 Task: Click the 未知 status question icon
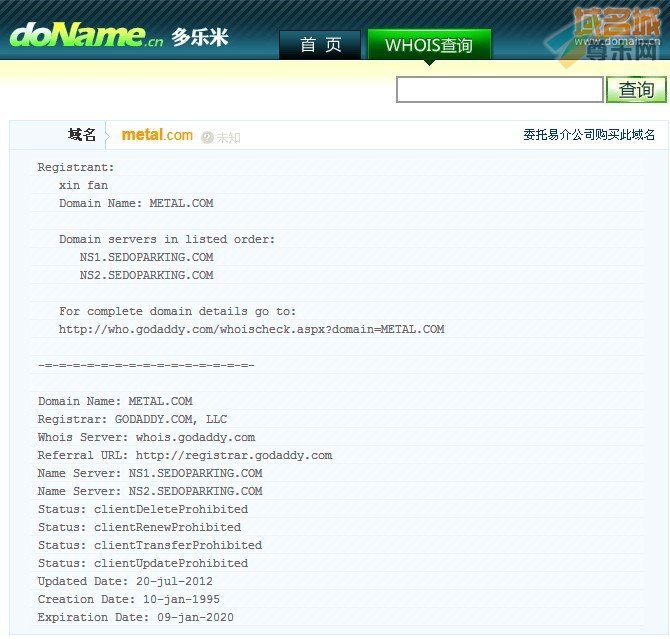[207, 137]
